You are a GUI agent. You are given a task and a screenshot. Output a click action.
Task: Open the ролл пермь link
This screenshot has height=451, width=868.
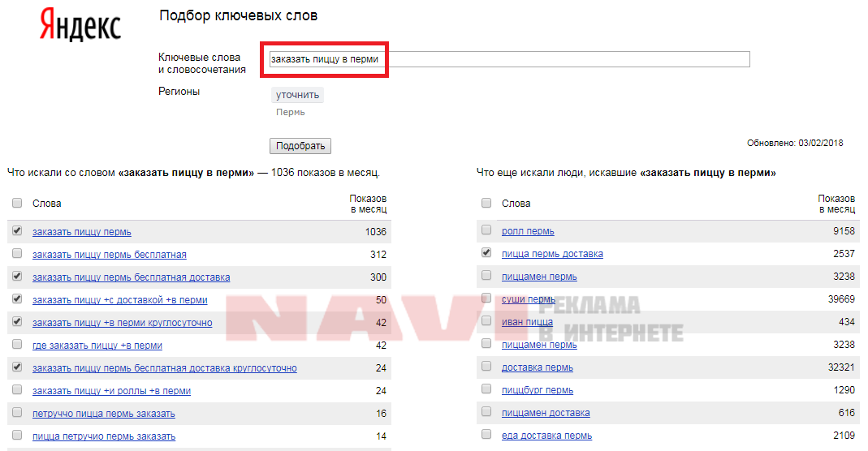point(528,231)
